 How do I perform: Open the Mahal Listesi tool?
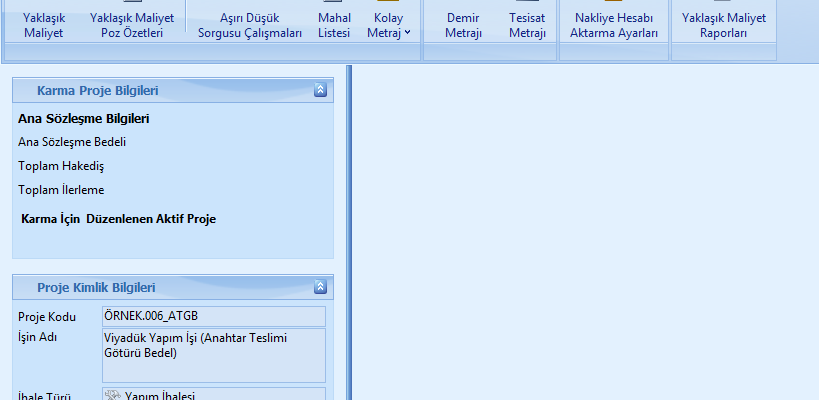click(x=334, y=25)
